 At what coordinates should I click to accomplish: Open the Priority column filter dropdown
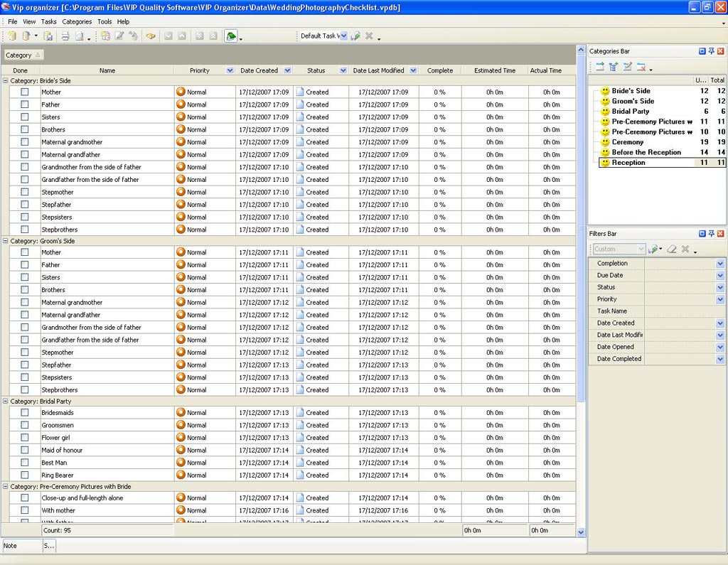click(x=230, y=70)
